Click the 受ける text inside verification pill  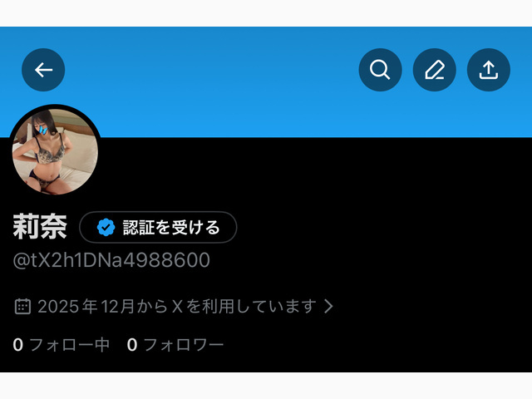196,227
